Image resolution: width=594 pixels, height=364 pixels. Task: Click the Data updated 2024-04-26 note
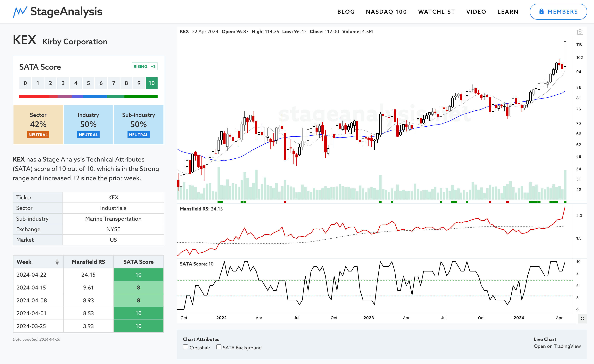37,339
